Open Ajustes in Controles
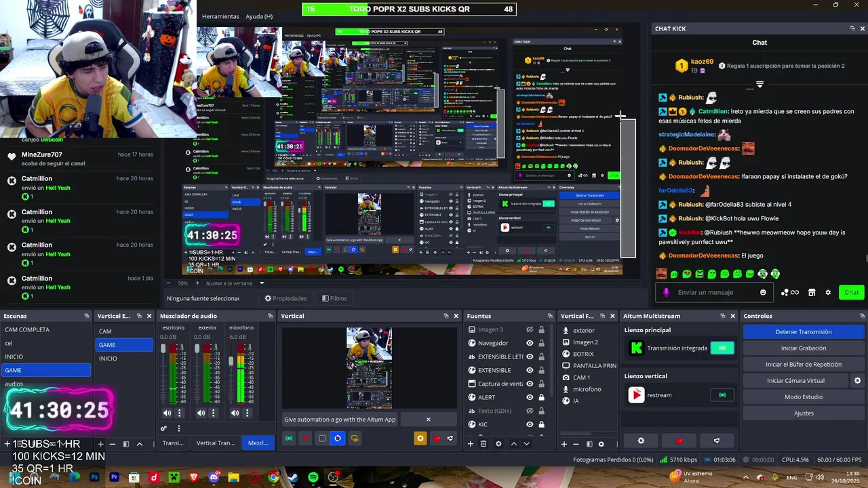This screenshot has height=488, width=868. pos(804,413)
